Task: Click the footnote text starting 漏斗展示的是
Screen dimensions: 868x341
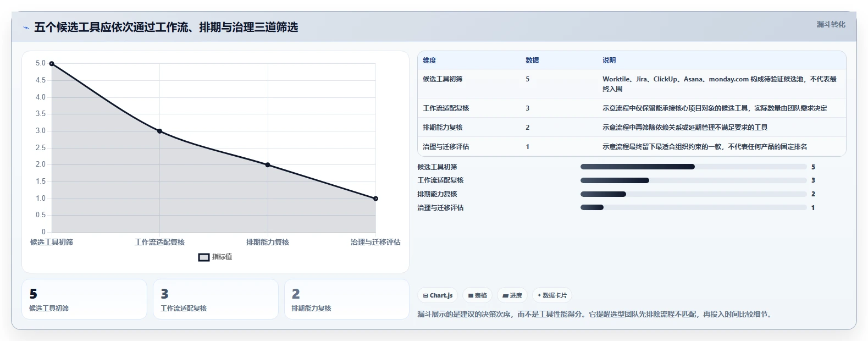Action: tap(595, 315)
